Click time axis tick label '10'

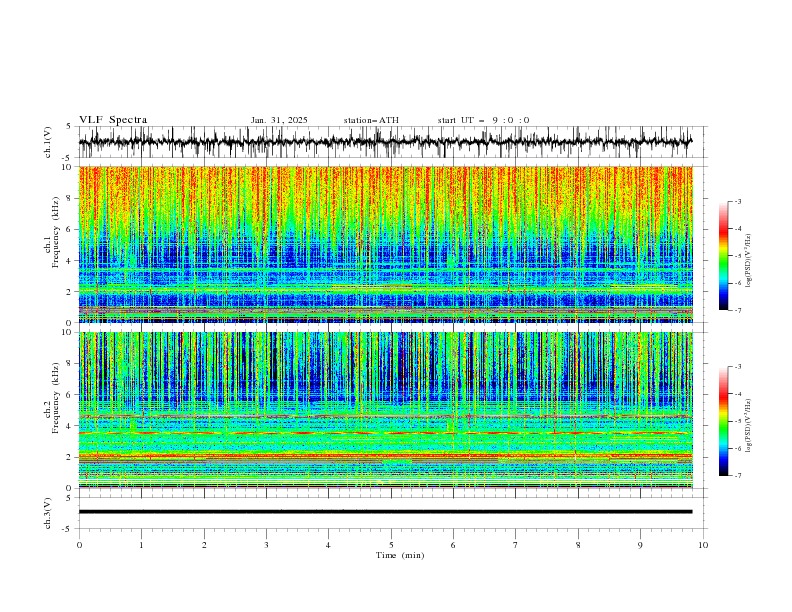pos(703,545)
